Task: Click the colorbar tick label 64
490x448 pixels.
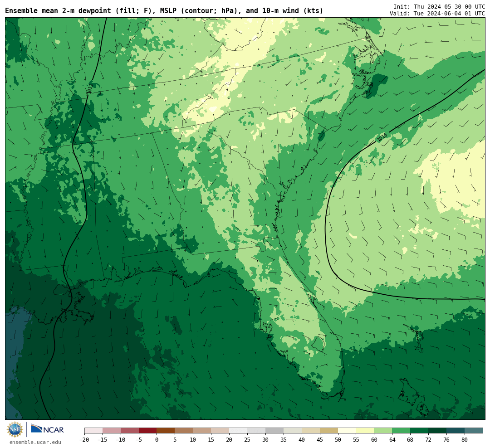Action: tap(392, 440)
